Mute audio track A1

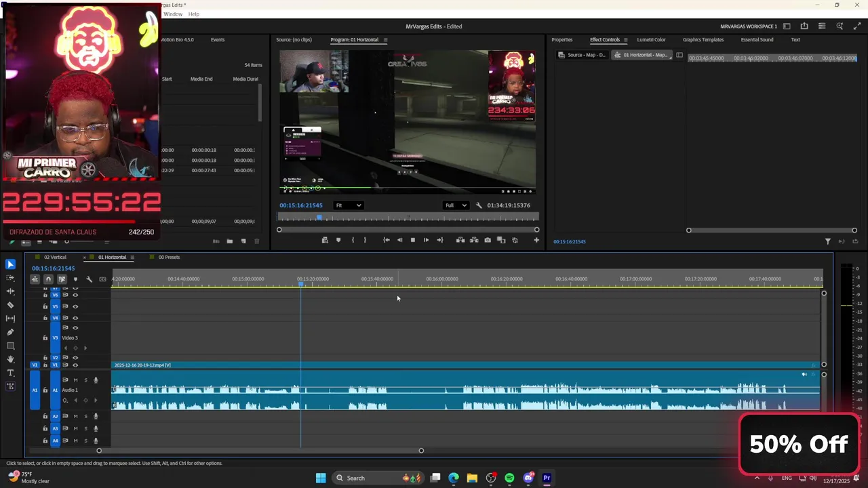(75, 380)
